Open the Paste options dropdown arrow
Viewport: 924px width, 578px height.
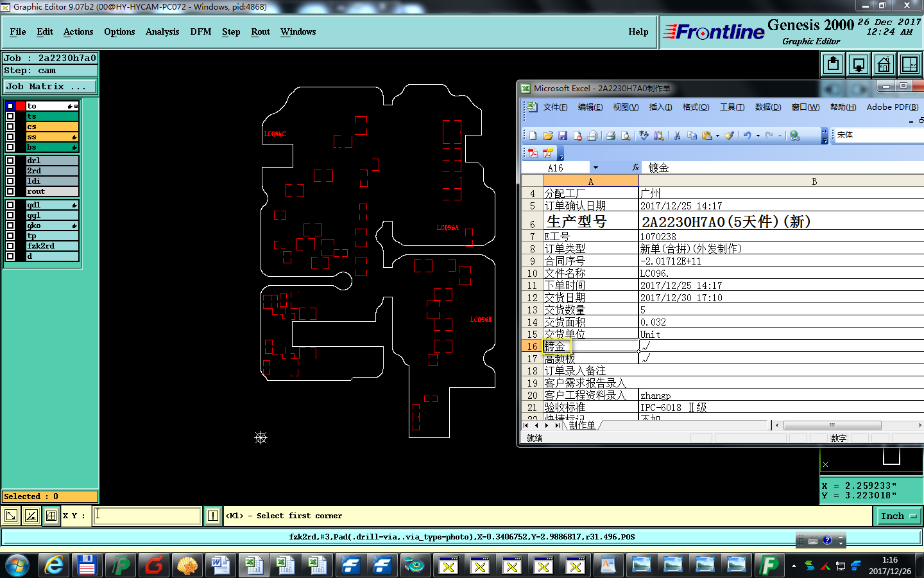point(717,136)
